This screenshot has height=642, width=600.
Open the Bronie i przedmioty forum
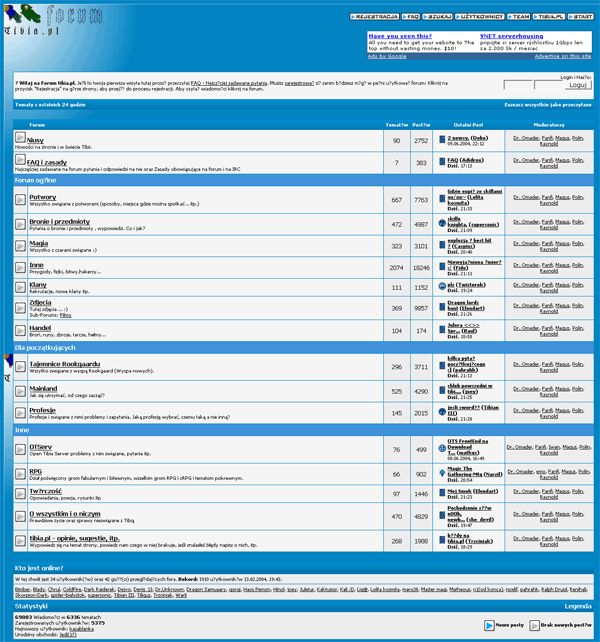click(59, 222)
